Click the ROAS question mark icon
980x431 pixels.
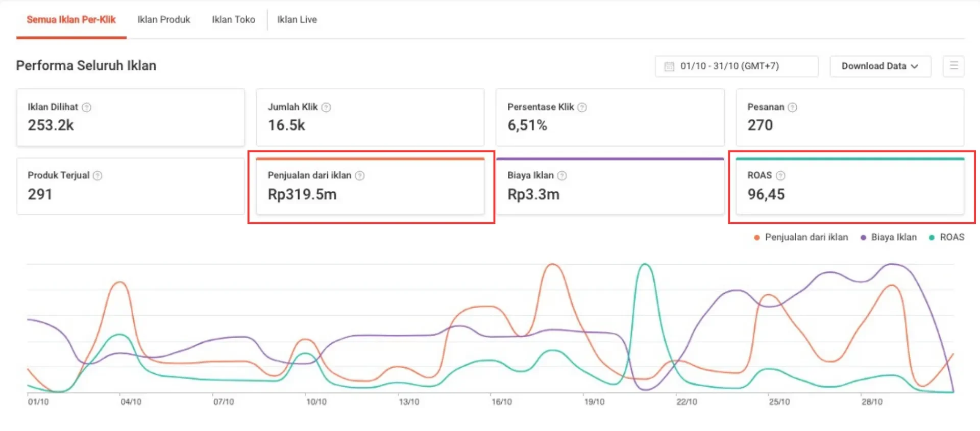tap(780, 175)
